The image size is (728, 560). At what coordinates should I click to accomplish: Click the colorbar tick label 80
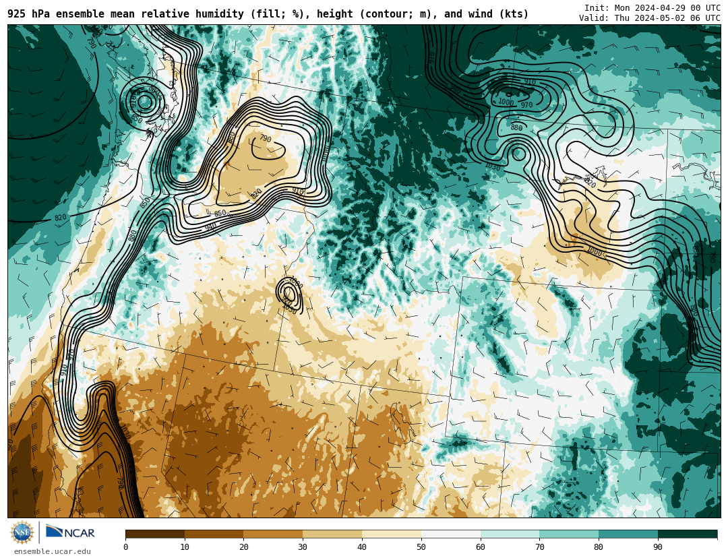599,547
